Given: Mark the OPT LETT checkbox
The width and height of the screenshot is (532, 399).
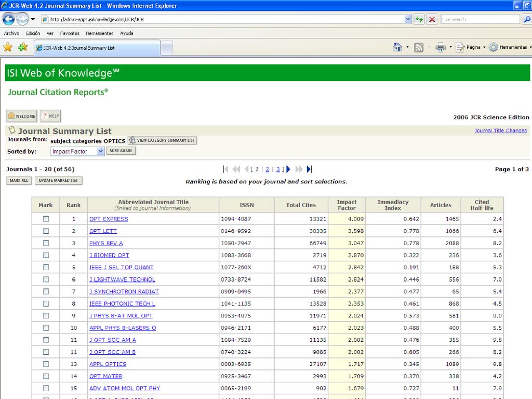Looking at the screenshot, I should coord(46,231).
